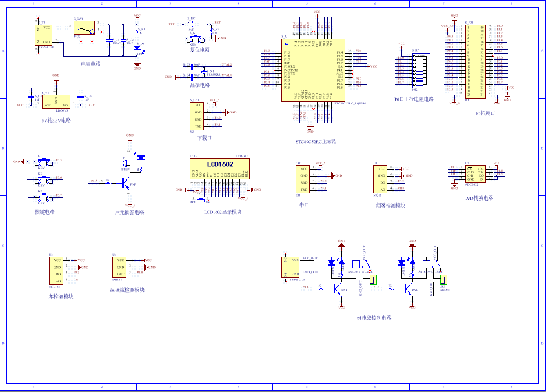This screenshot has width=546, height=392.
Task: Select the LCD1602 display component
Action: click(x=219, y=169)
